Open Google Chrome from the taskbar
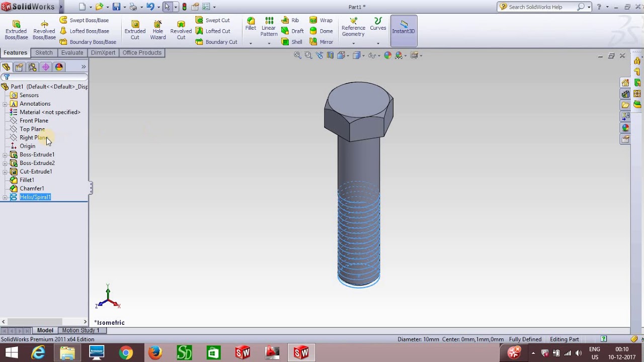The height and width of the screenshot is (362, 644). [126, 353]
